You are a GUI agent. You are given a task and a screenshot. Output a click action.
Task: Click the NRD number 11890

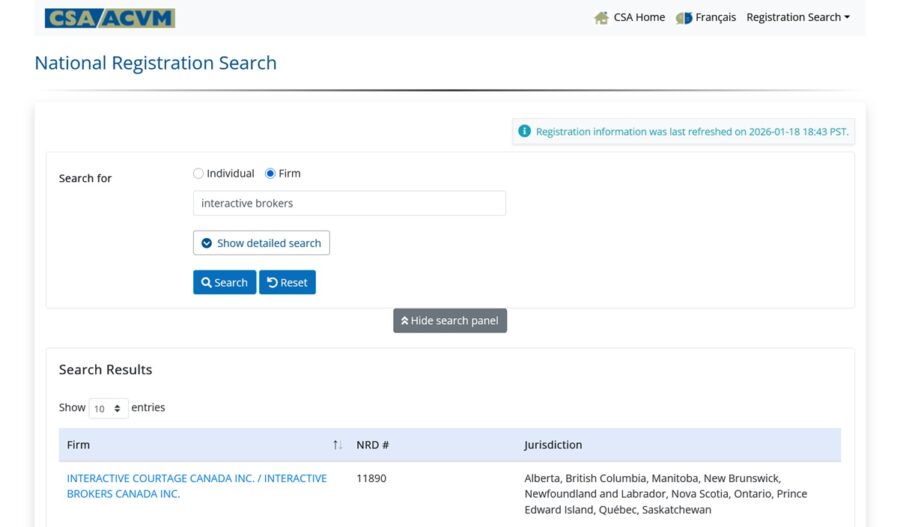(371, 478)
